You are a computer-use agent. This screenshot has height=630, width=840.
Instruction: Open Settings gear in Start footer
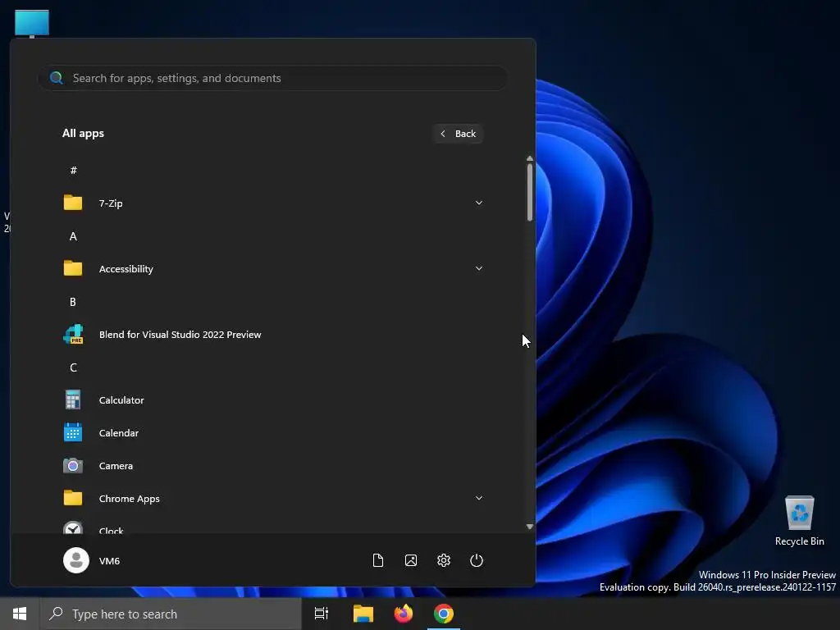tap(444, 560)
